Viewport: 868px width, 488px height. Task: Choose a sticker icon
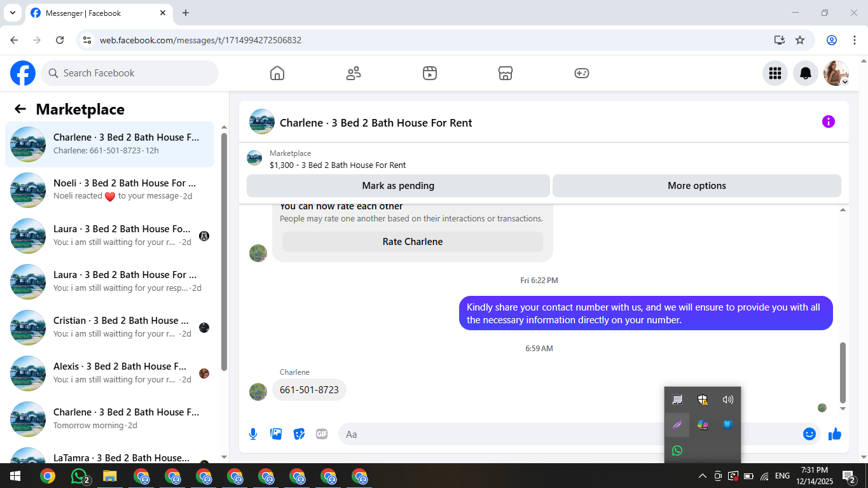coord(299,434)
